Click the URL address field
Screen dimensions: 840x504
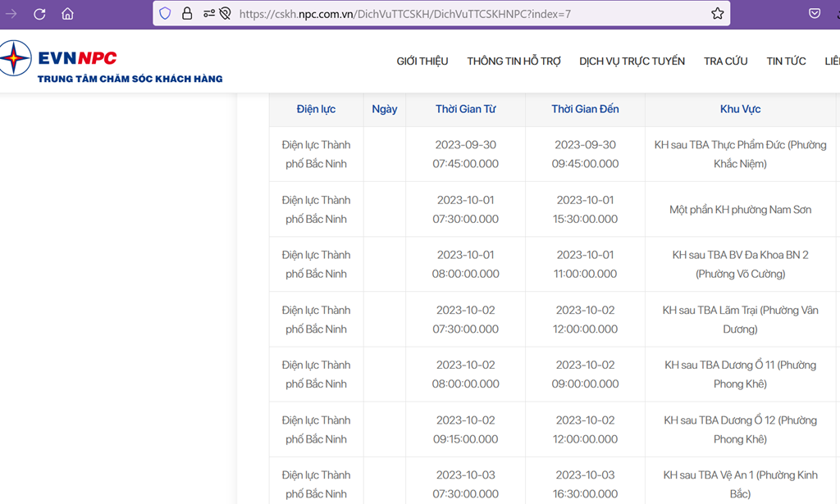pos(459,13)
